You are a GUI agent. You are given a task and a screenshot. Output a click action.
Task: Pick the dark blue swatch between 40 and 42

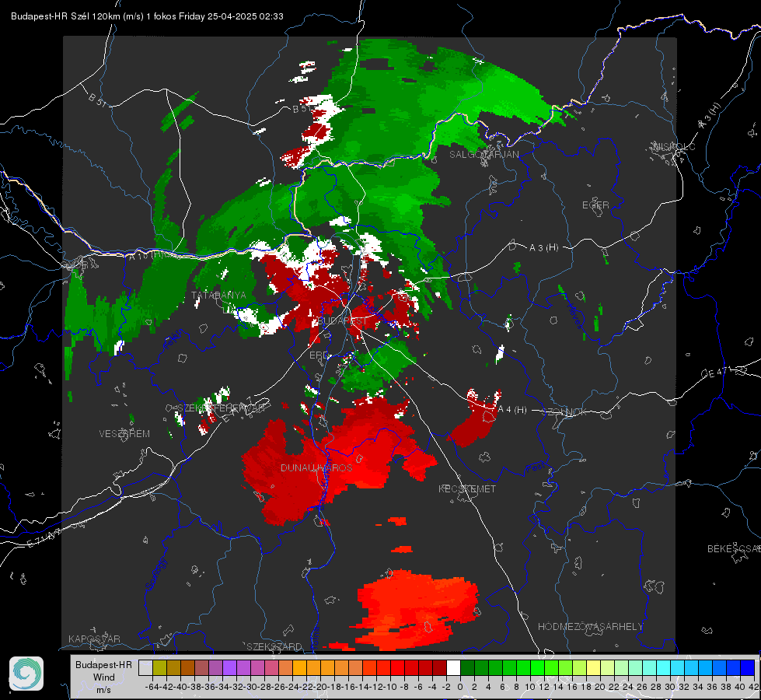[748, 667]
